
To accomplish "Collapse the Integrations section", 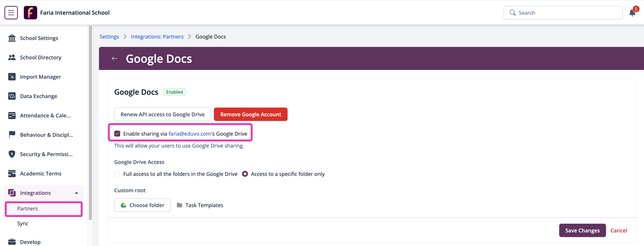I will click(76, 193).
